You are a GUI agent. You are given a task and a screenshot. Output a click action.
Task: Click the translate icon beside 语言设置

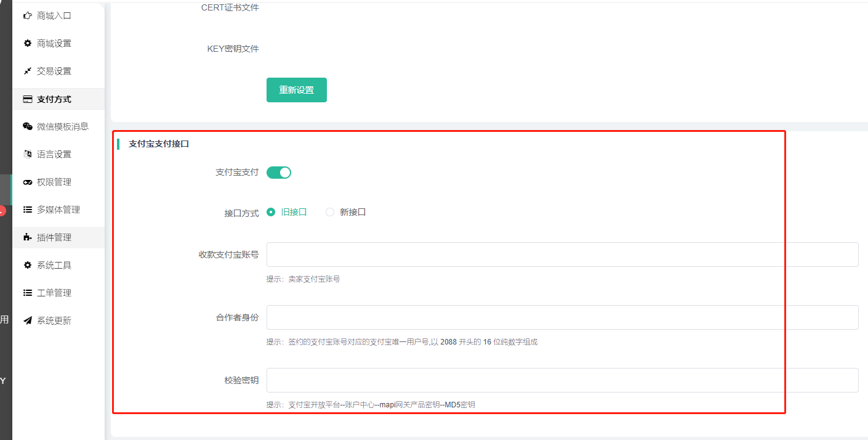[27, 154]
